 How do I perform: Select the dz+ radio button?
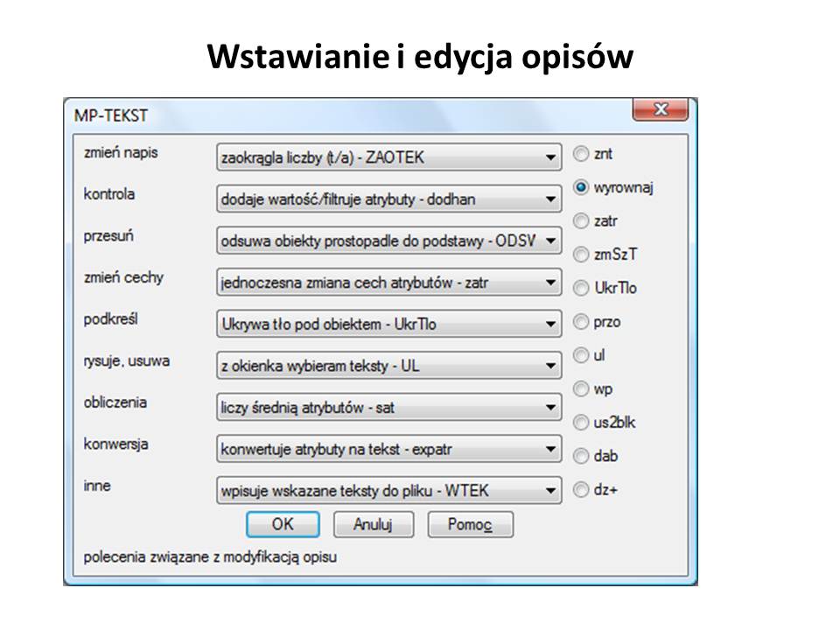[581, 489]
